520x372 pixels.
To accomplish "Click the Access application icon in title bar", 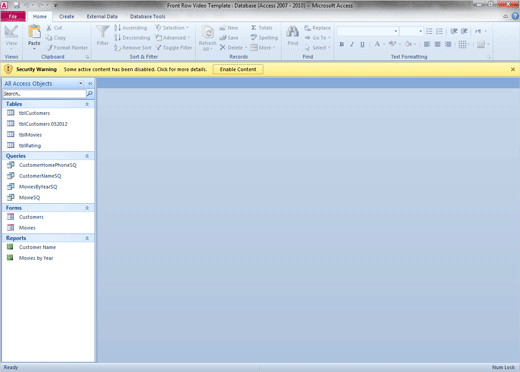I will pyautogui.click(x=4, y=5).
